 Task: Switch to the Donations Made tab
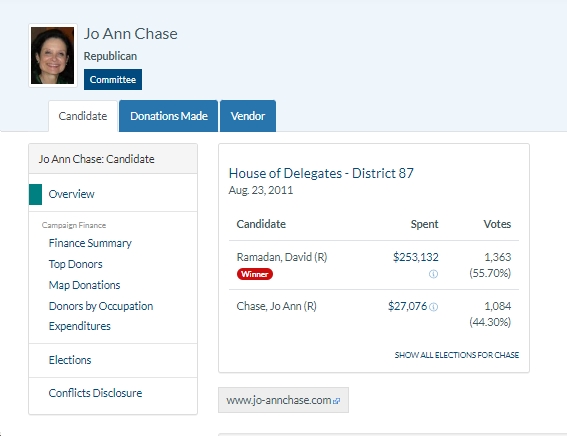tap(169, 116)
